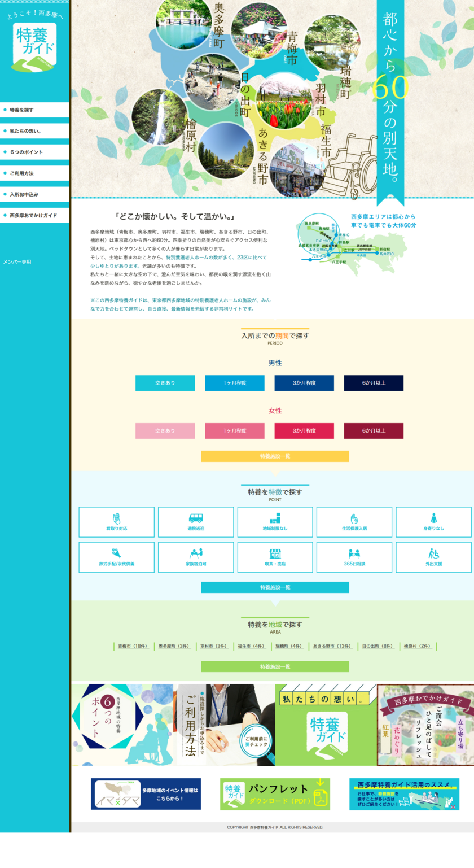Click the 特養ガイド logo at top left
474x868 pixels.
point(34,48)
